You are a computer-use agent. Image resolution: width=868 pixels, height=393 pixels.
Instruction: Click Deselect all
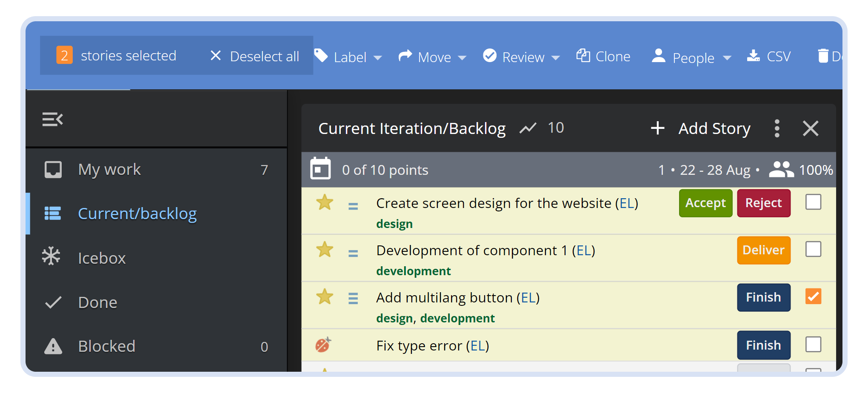coord(254,56)
